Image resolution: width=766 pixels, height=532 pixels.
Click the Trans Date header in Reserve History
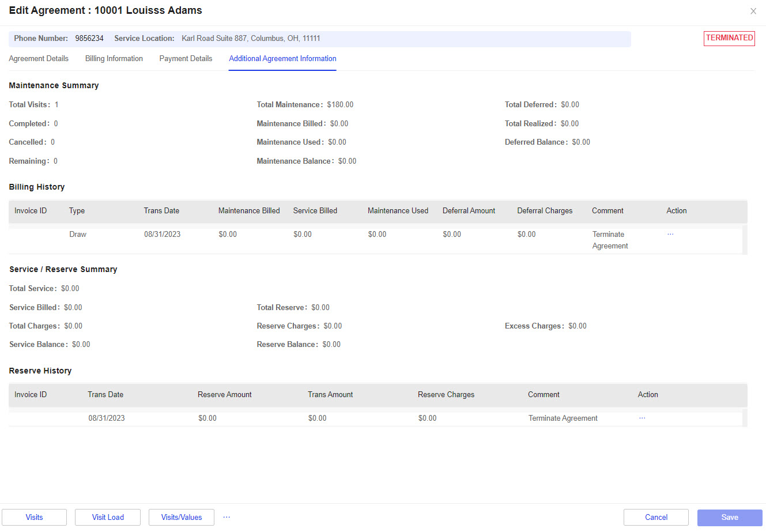pyautogui.click(x=105, y=394)
